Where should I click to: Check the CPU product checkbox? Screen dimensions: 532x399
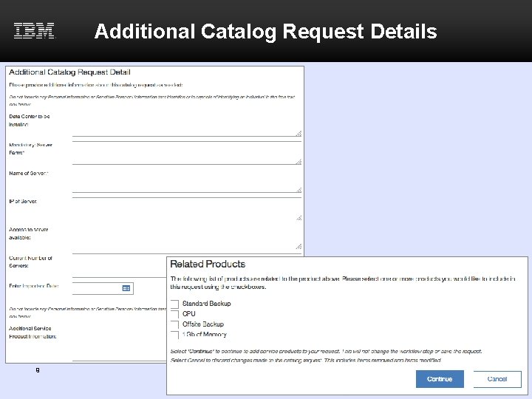[x=174, y=314]
